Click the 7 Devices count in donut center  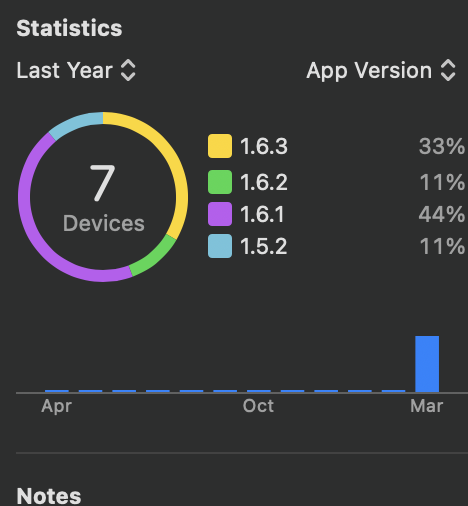(x=103, y=197)
